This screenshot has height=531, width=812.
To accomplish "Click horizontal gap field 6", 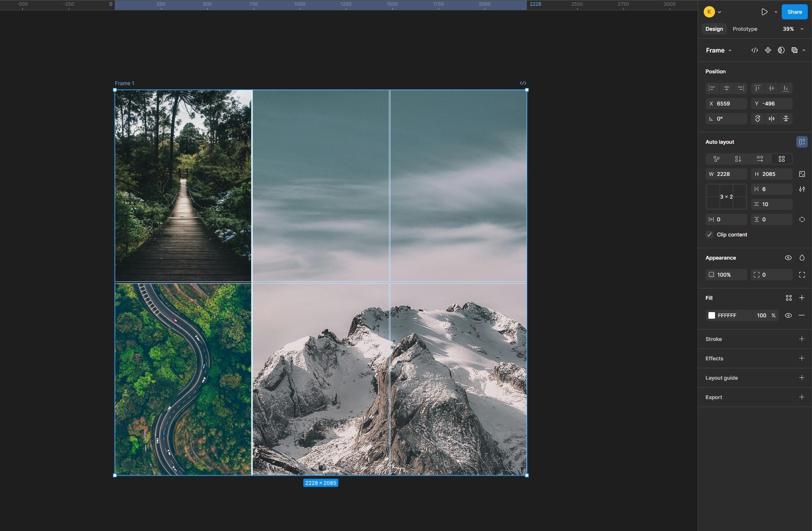I will coord(772,189).
